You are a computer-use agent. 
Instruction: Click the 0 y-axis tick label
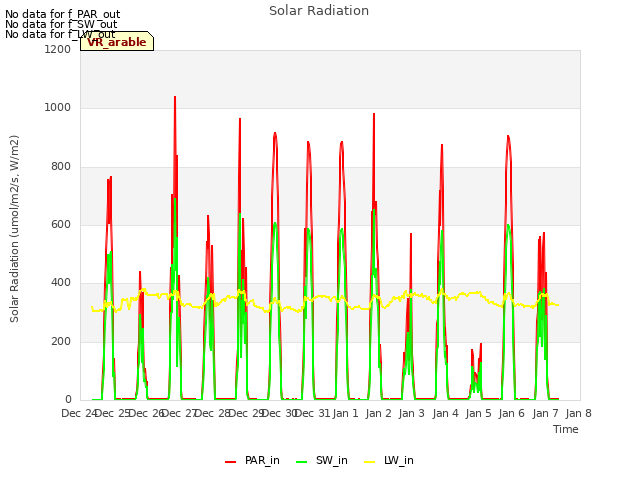pos(68,400)
